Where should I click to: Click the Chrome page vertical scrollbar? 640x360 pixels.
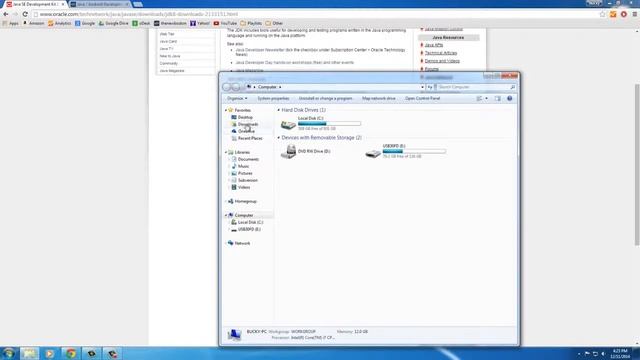637,163
